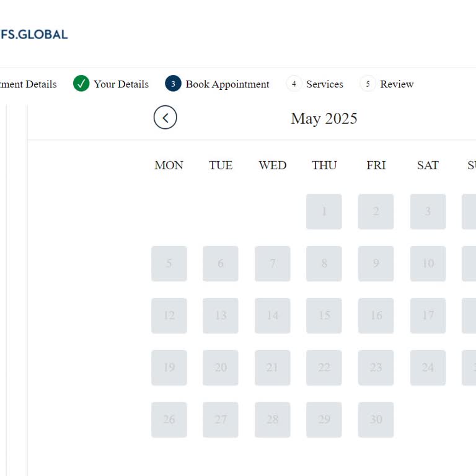Select May 5 on the calendar
476x476 pixels.
click(x=169, y=263)
